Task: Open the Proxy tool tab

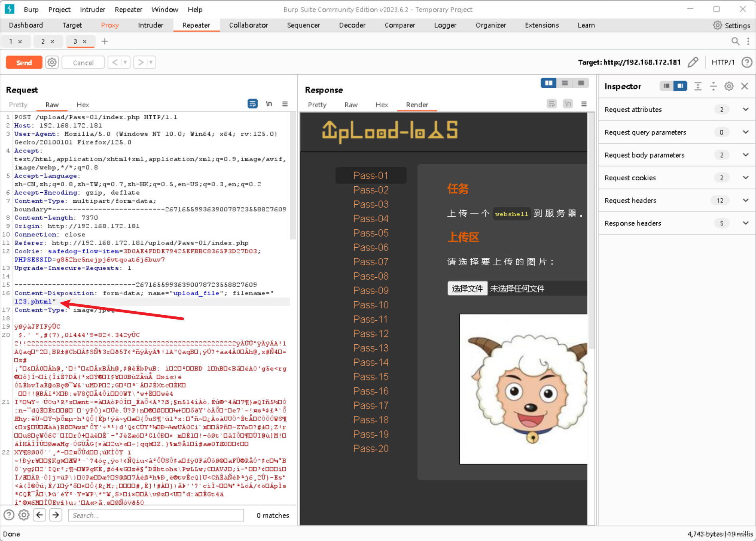Action: tap(110, 25)
